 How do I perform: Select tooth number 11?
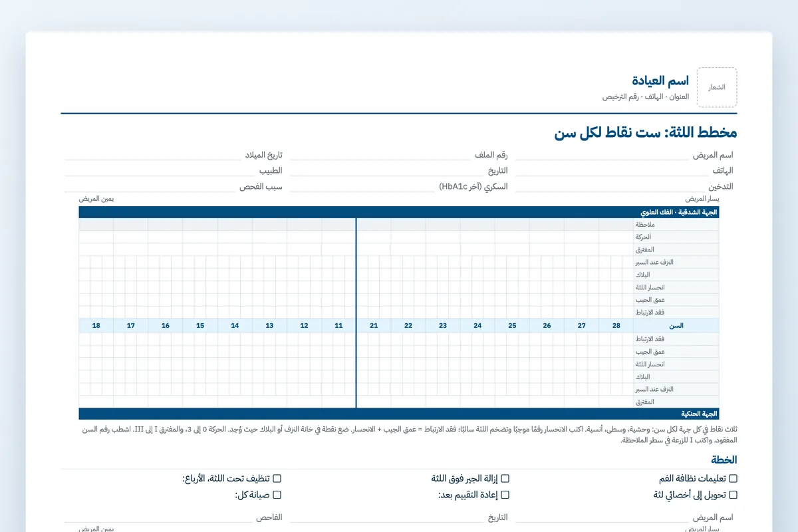[x=338, y=326]
